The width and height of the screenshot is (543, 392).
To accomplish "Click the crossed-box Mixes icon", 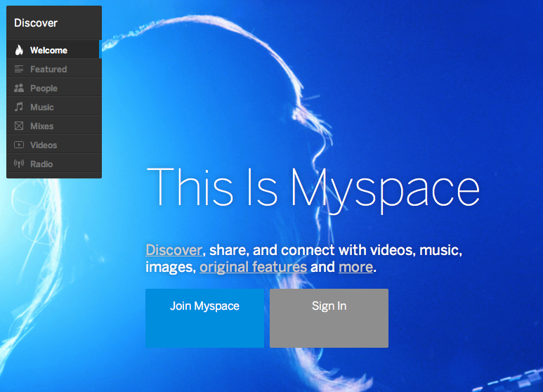I will coord(19,126).
